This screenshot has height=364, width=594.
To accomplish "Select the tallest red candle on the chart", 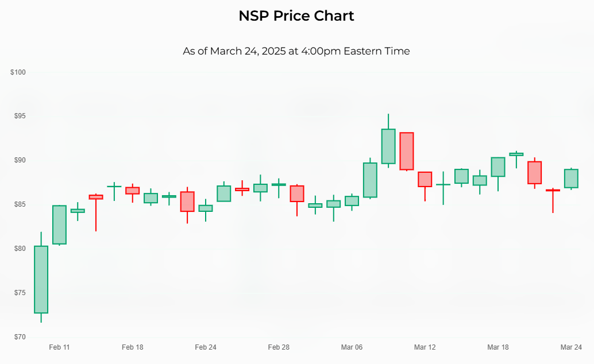I will click(407, 151).
